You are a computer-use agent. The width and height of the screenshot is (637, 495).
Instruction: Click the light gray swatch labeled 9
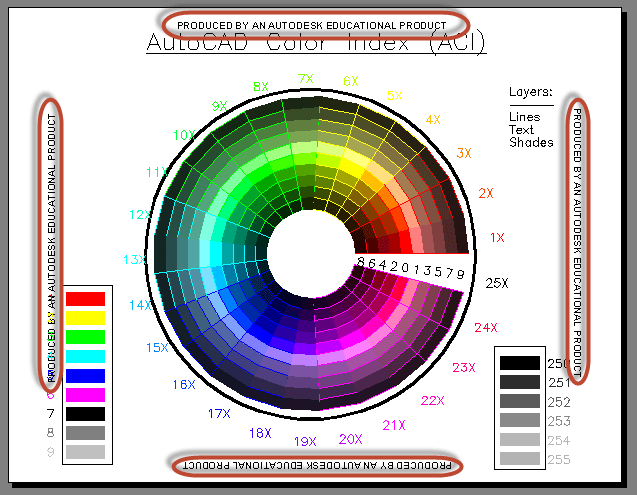tap(85, 452)
